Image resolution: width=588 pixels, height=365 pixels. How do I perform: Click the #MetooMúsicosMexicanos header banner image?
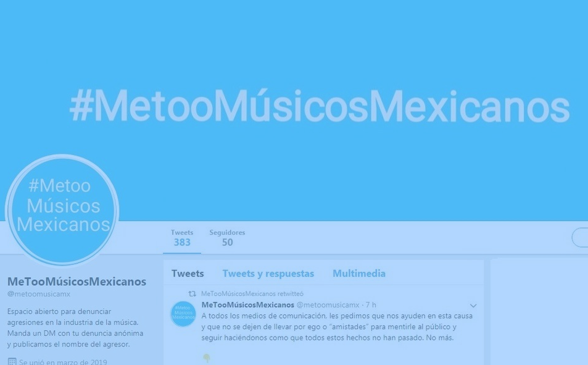[x=294, y=110]
